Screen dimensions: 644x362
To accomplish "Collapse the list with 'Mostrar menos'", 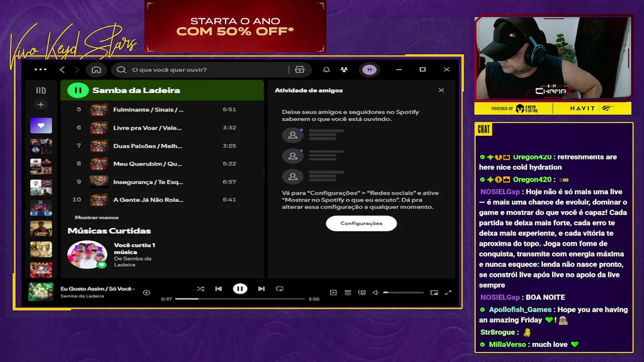I will coord(97,218).
